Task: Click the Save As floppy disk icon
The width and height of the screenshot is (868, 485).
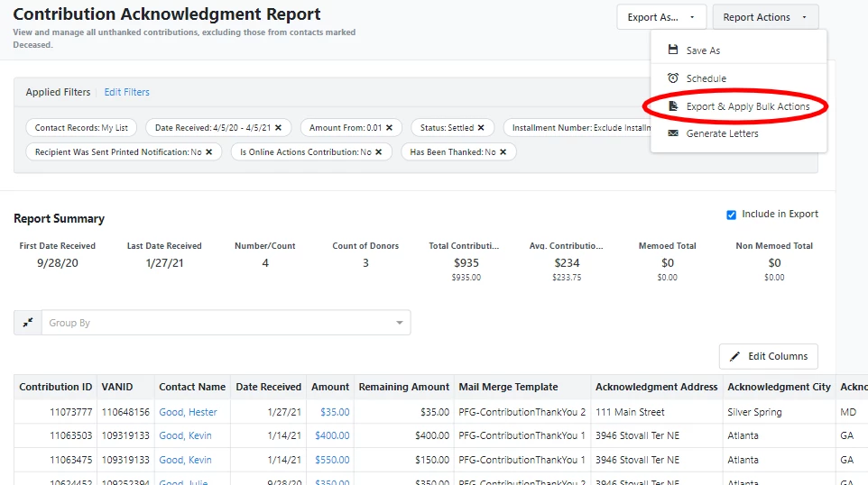Action: pos(672,50)
